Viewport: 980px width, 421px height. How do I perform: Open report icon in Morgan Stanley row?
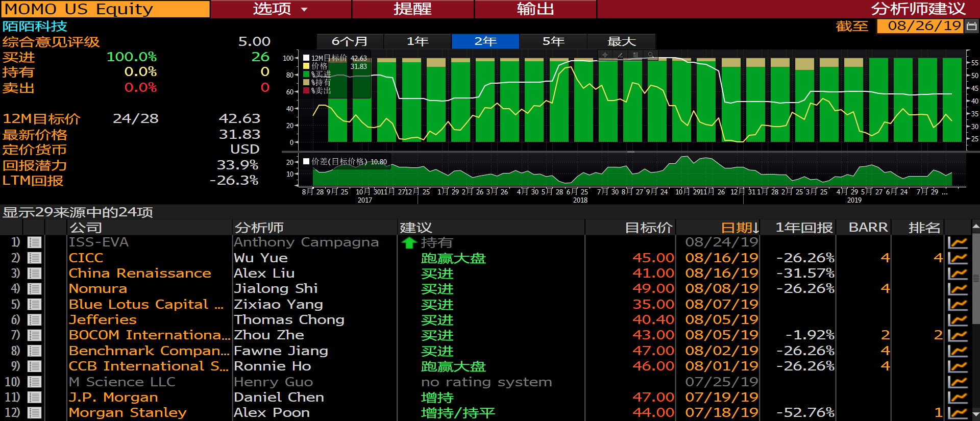[x=35, y=412]
